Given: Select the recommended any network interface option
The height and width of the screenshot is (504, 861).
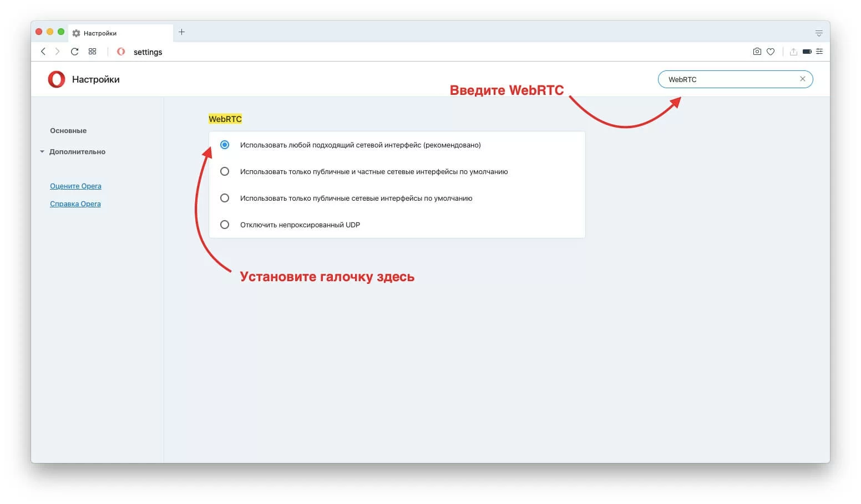Looking at the screenshot, I should click(225, 145).
